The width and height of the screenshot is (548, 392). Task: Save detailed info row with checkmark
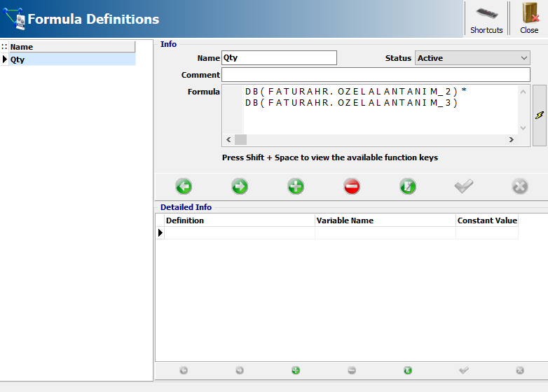pyautogui.click(x=464, y=370)
